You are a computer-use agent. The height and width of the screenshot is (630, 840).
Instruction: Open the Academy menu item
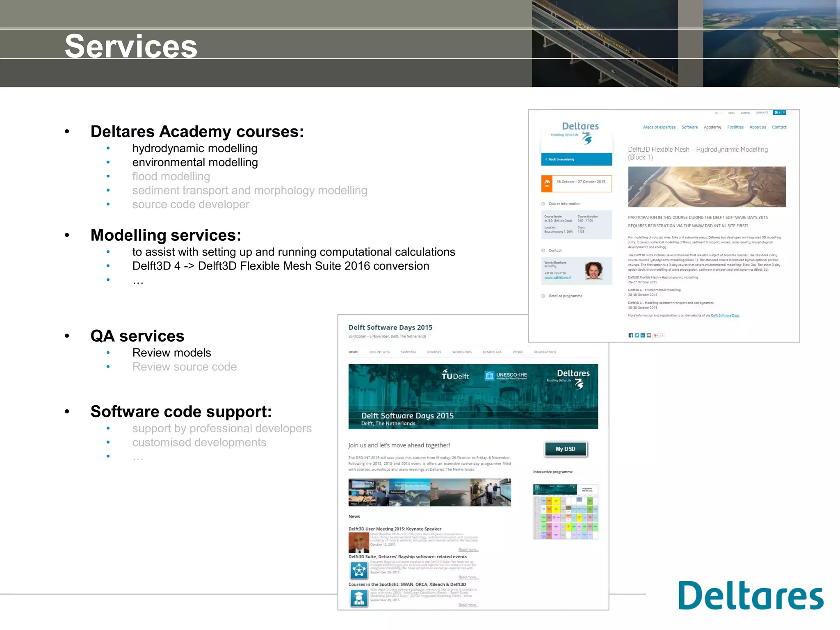pyautogui.click(x=712, y=127)
